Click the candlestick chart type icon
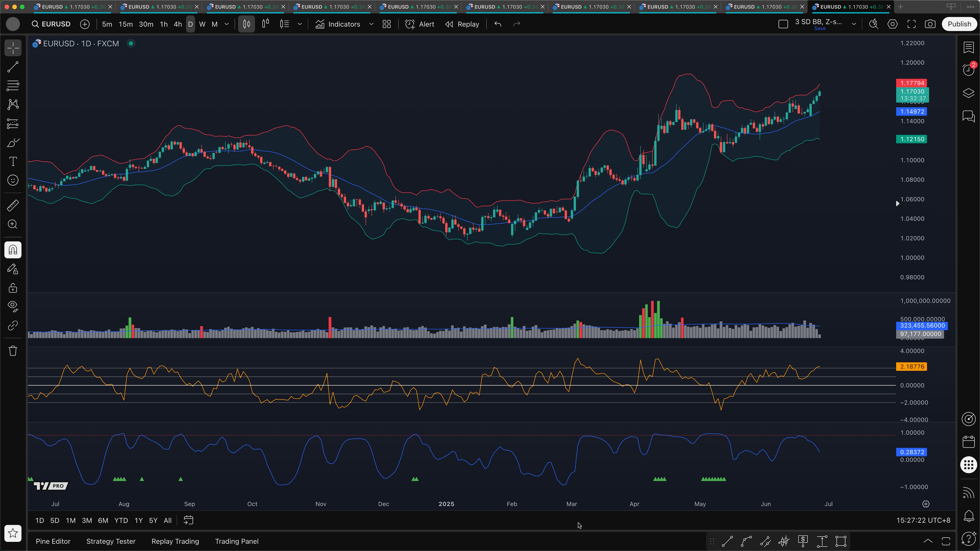Viewport: 980px width, 551px height. point(247,24)
